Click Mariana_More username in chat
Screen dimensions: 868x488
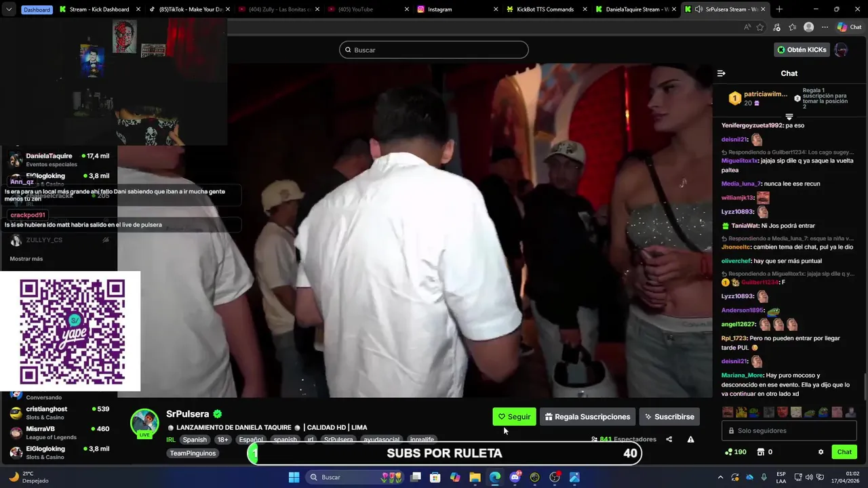coord(743,375)
